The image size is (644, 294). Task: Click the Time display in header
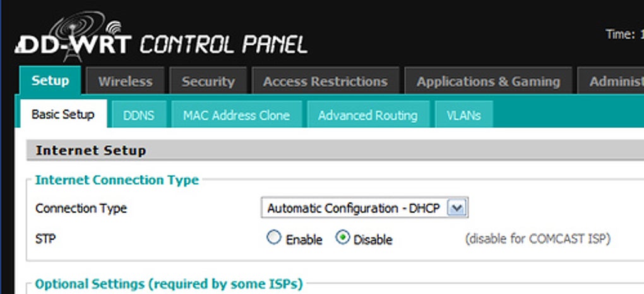click(624, 34)
